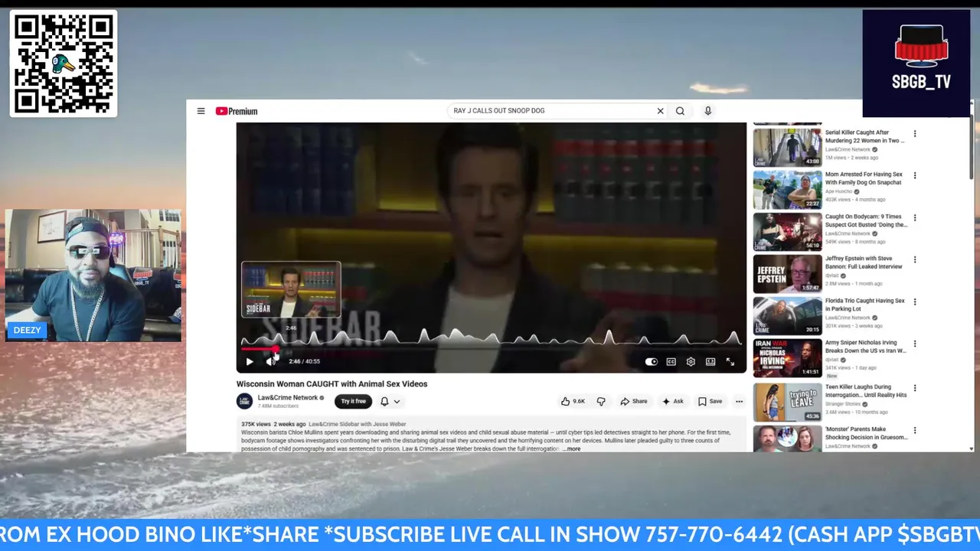Open options for the Serial Killer Caught video
This screenshot has width=980, height=551.
pos(914,134)
